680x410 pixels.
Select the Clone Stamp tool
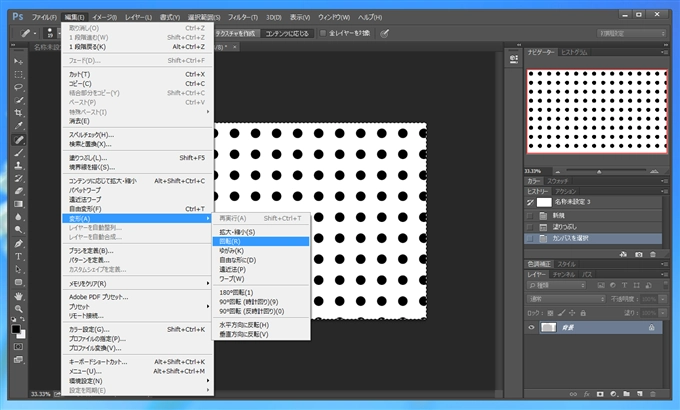18,165
